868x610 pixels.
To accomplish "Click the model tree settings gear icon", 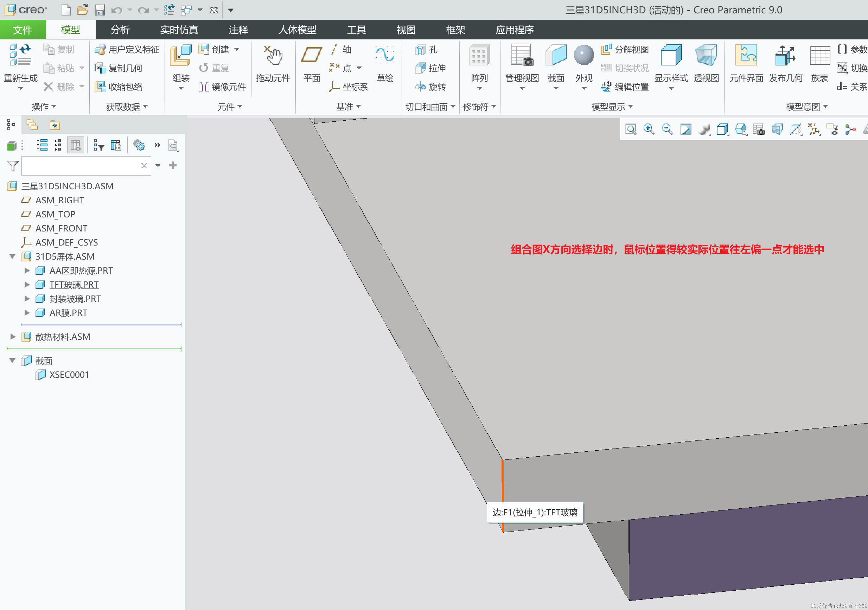I will pyautogui.click(x=139, y=145).
